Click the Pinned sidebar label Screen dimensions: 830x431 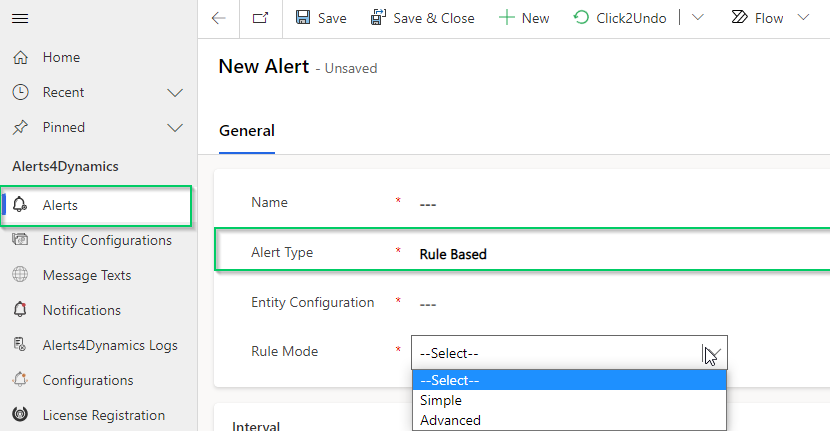coord(64,127)
